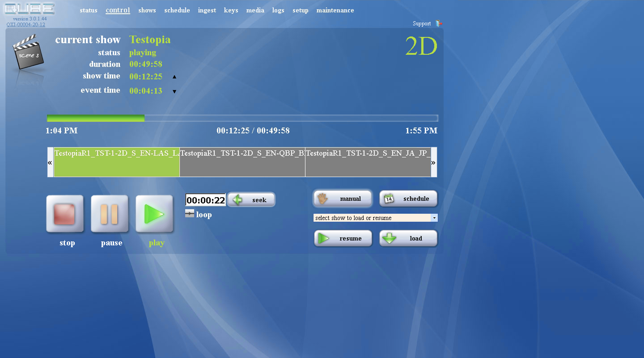Open the status menu

(x=89, y=10)
